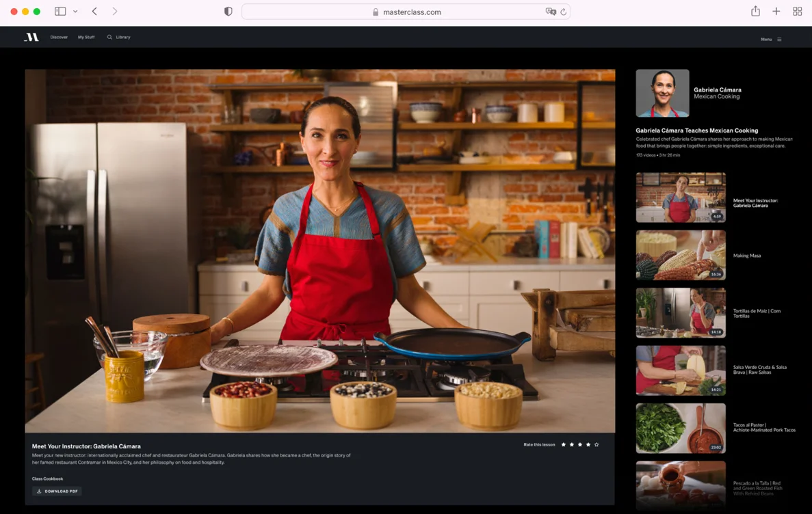Play the Making Masa lesson thumbnail
Viewport: 812px width, 514px height.
click(x=681, y=255)
